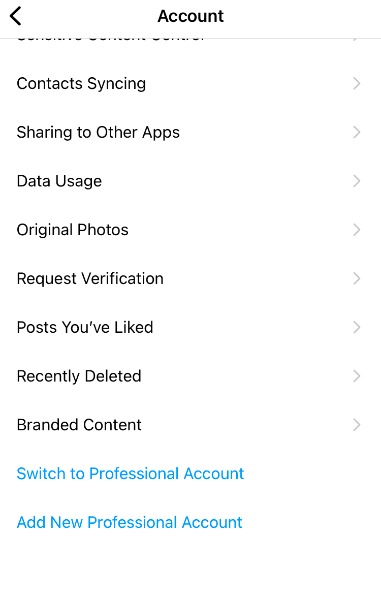Open Request Verification page

coord(190,279)
